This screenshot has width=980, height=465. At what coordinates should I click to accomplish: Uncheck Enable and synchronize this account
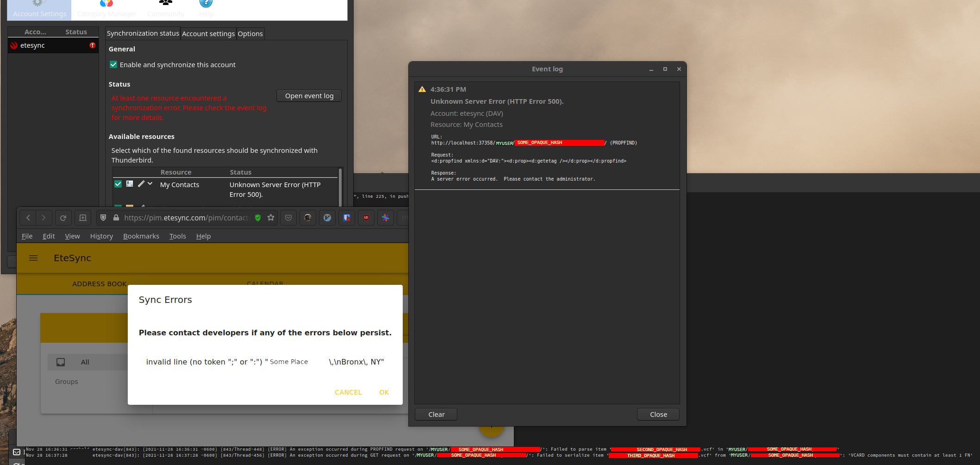point(113,64)
